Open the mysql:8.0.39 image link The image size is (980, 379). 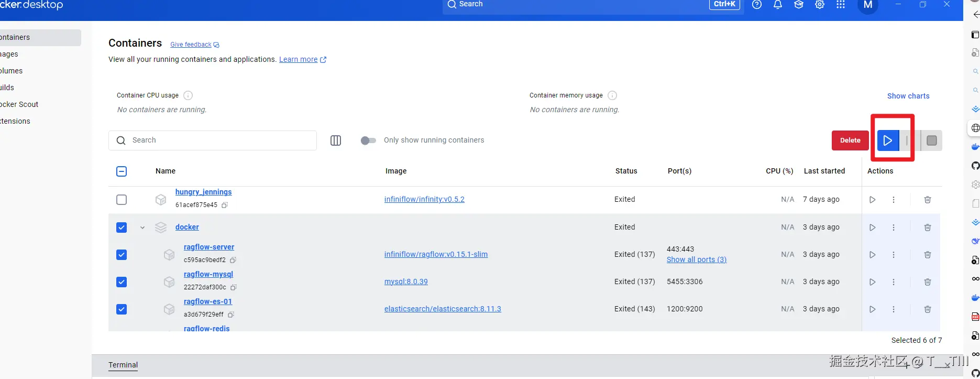[x=406, y=281]
